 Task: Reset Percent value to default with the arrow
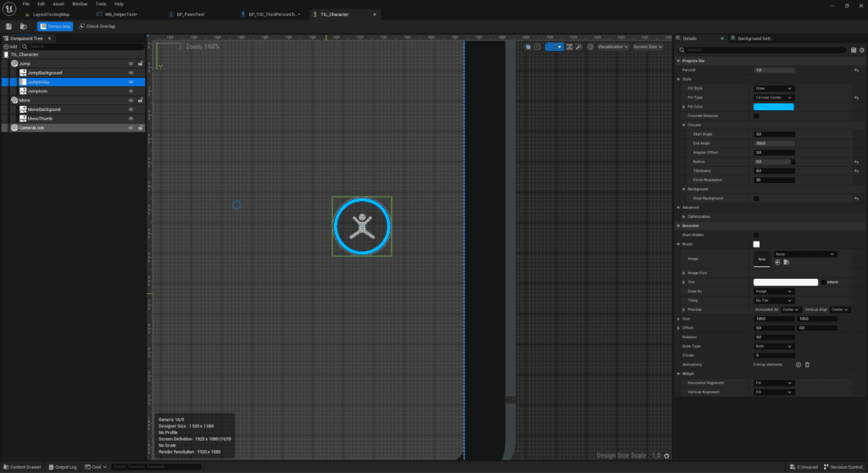[856, 70]
